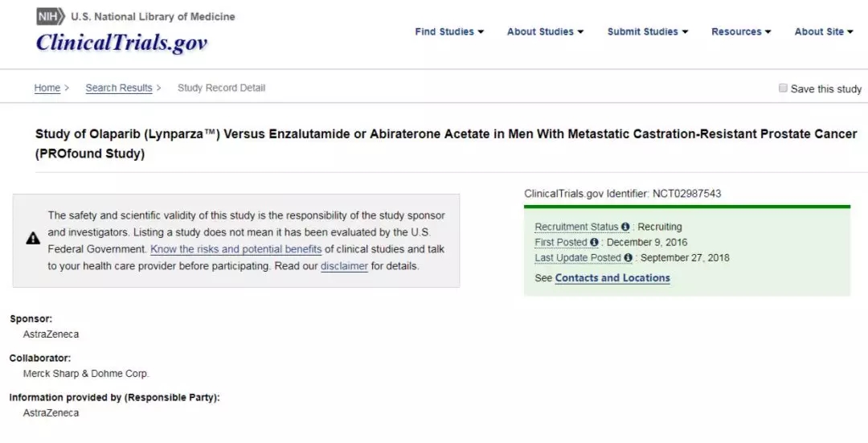The width and height of the screenshot is (868, 443).
Task: Go to the Home breadcrumb link
Action: coord(47,88)
